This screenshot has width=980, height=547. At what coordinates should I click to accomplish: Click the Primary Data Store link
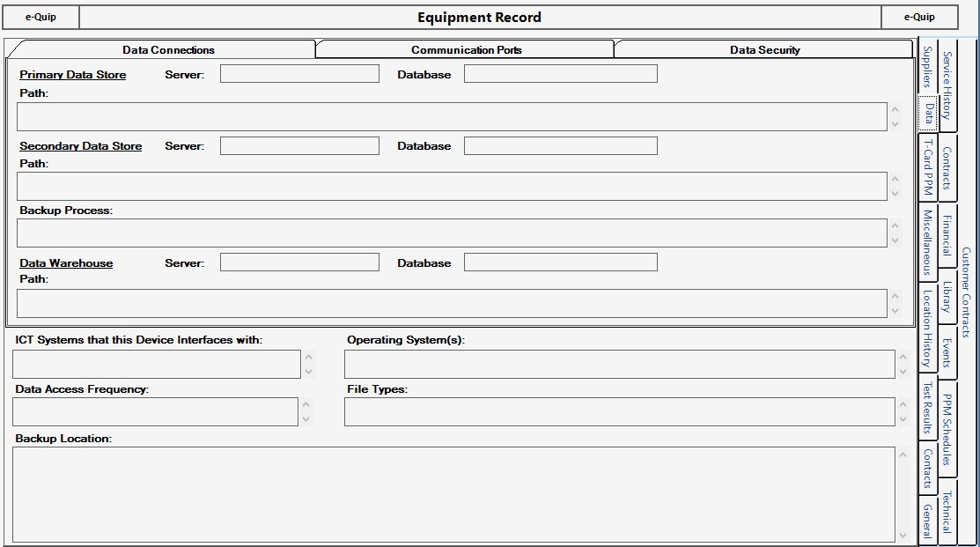[72, 74]
